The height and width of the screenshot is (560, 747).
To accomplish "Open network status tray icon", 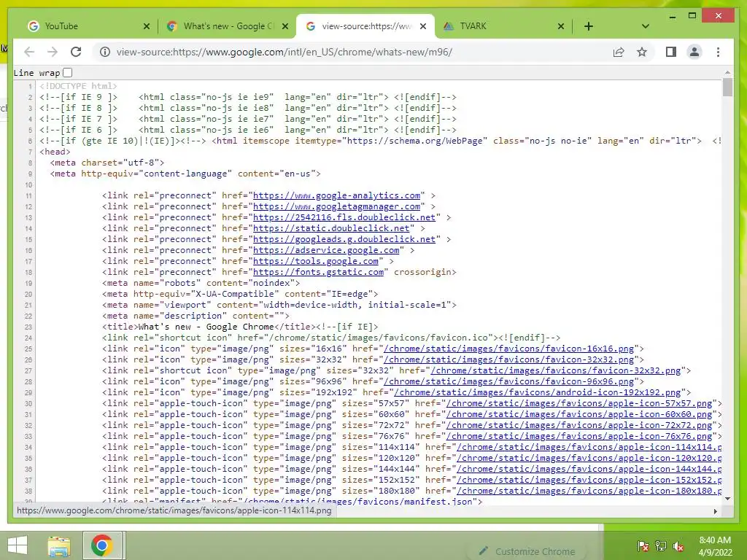I will (x=661, y=545).
